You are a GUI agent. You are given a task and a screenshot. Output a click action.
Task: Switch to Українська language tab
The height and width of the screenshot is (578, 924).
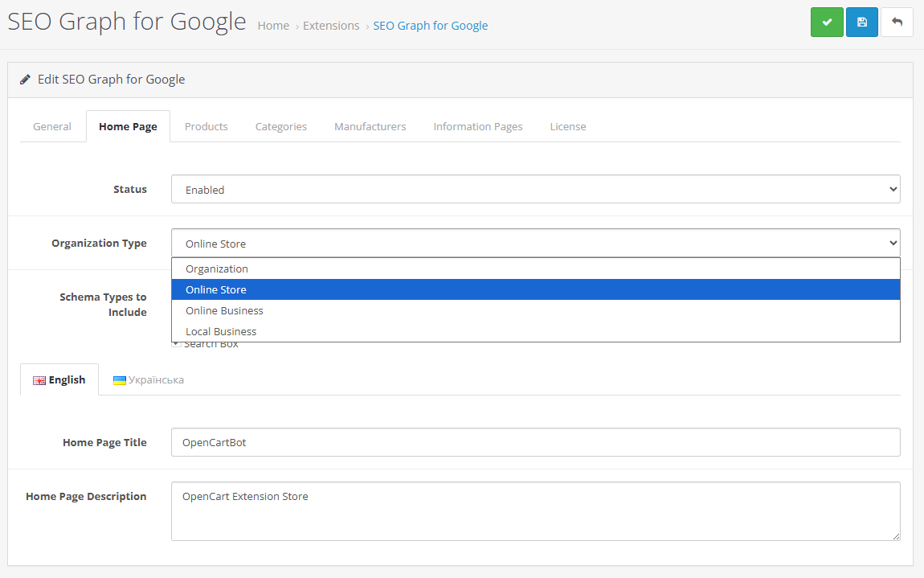[149, 379]
